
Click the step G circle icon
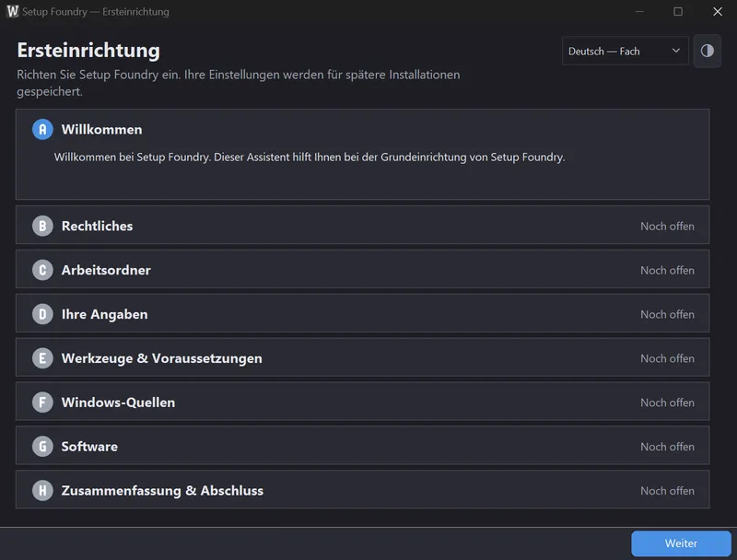pos(42,447)
